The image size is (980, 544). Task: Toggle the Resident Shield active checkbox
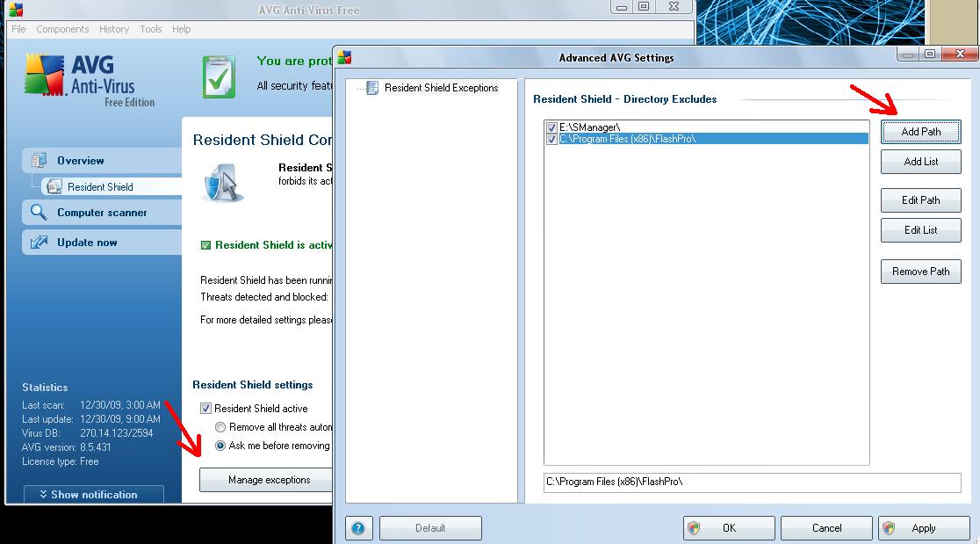[205, 409]
